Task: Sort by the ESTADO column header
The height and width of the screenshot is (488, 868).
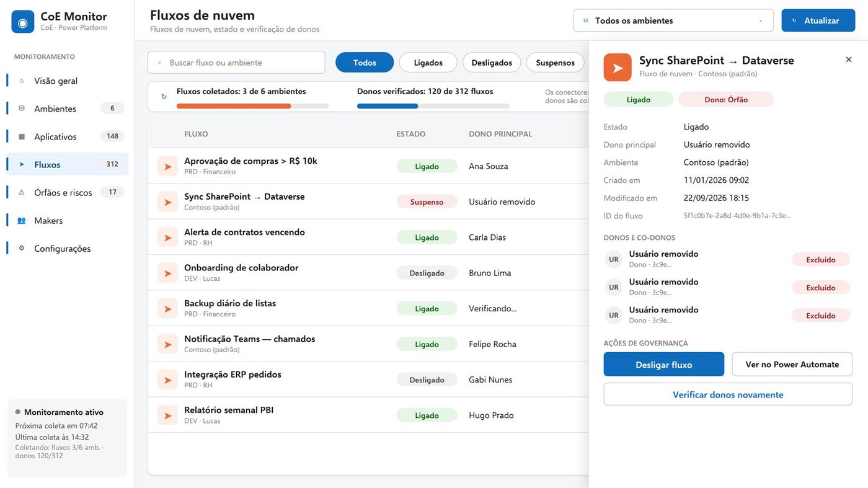Action: [411, 134]
